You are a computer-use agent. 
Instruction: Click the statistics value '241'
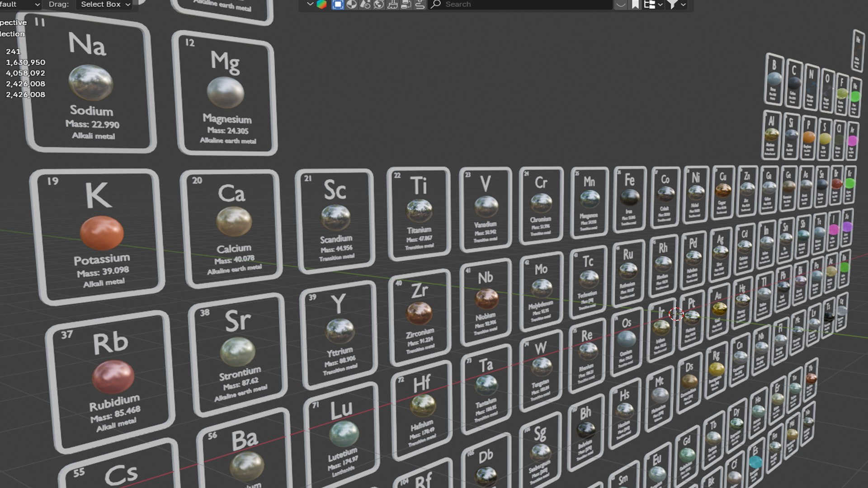pos(13,52)
